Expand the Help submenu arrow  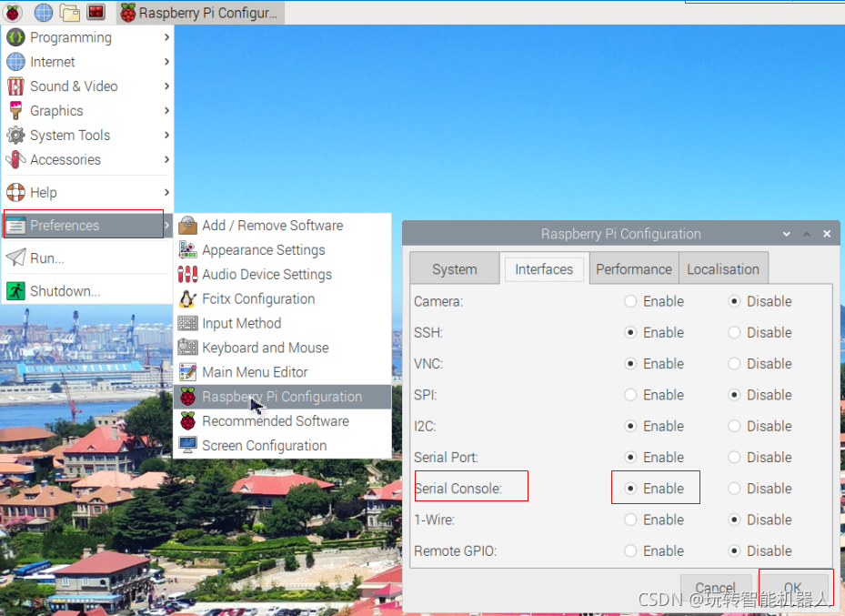(x=166, y=192)
